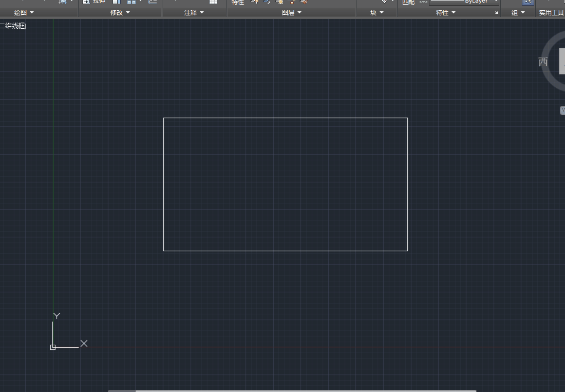The height and width of the screenshot is (392, 565).
Task: Click the table icon in annotation panel
Action: (x=213, y=2)
